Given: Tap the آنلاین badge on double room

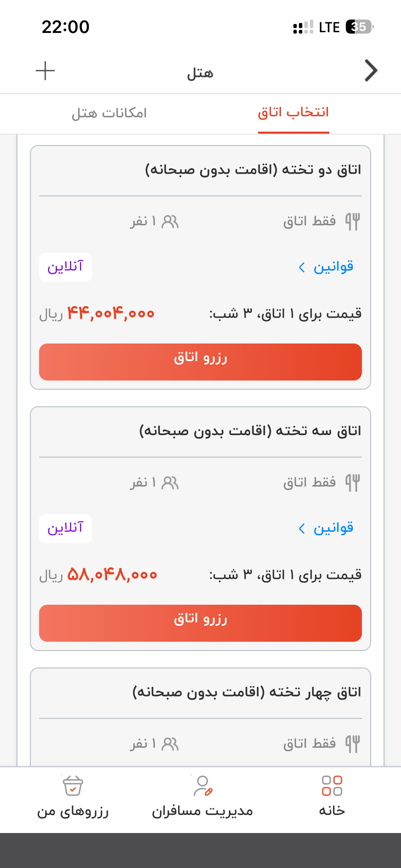Looking at the screenshot, I should [65, 267].
